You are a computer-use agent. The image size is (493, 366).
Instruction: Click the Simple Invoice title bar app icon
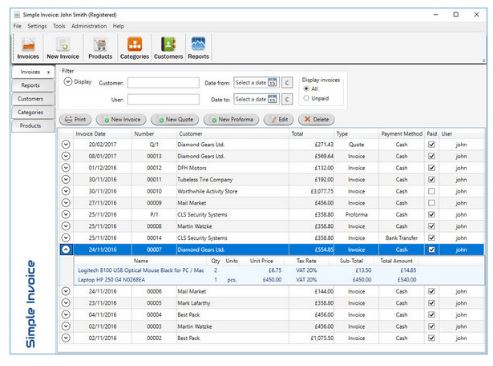(x=17, y=15)
